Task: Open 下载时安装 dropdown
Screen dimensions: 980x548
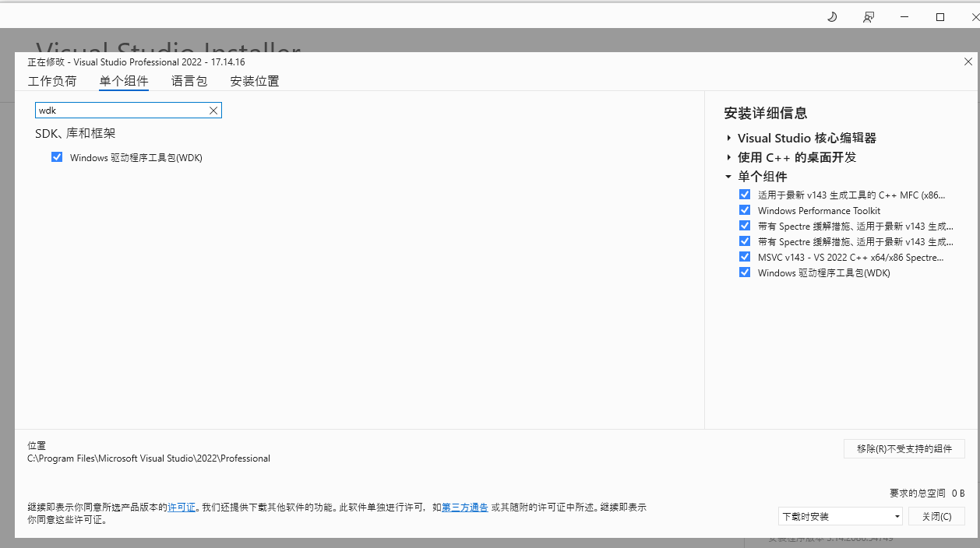Action: click(840, 516)
